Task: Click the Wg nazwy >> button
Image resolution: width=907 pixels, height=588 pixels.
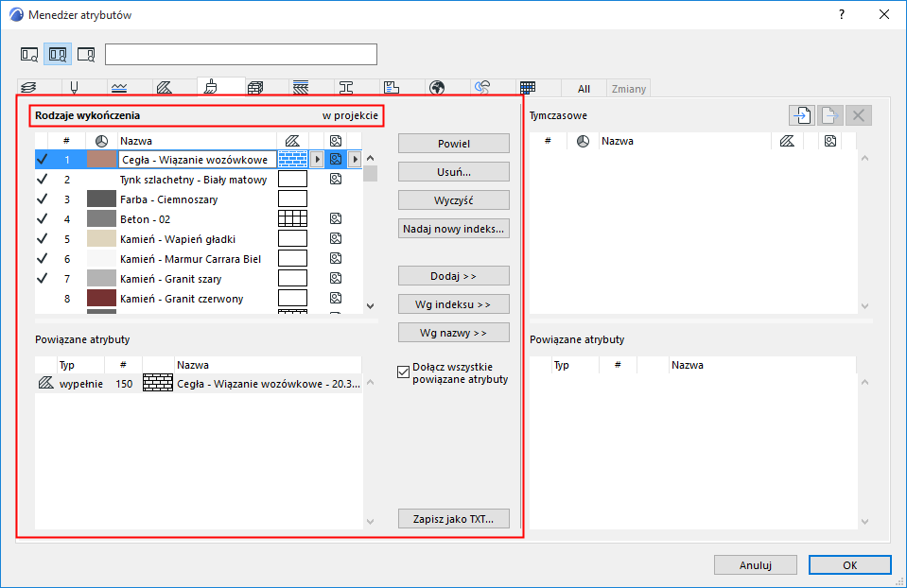Action: (454, 333)
